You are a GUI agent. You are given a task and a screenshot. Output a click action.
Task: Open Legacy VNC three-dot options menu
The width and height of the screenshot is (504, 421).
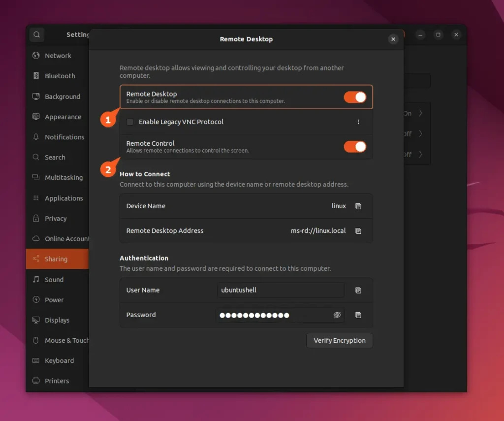click(x=358, y=122)
